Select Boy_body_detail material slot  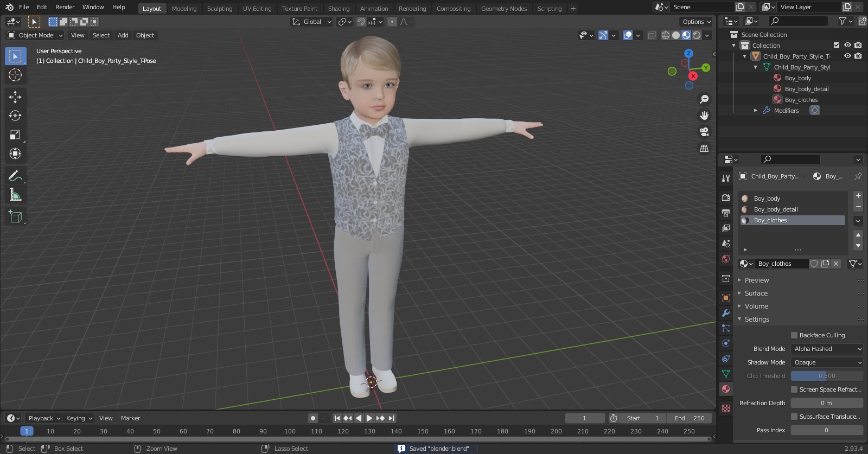tap(793, 209)
